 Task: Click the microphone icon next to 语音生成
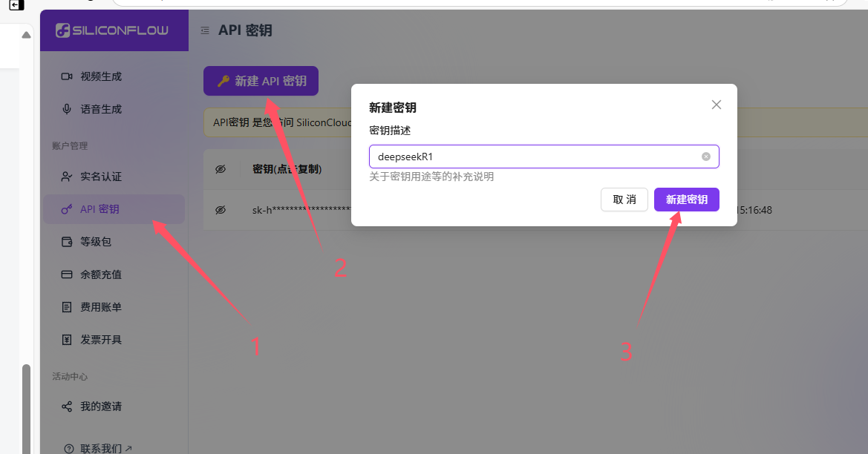click(x=66, y=109)
